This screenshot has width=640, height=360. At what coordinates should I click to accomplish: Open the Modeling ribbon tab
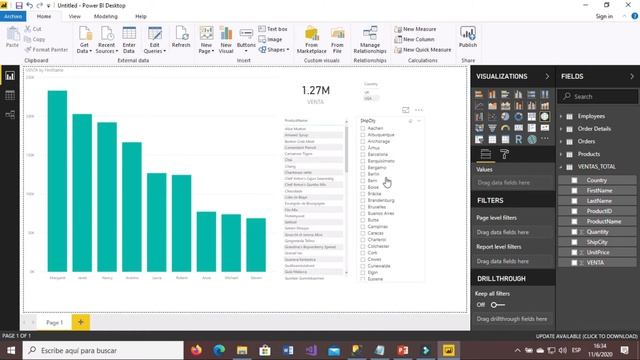click(106, 16)
